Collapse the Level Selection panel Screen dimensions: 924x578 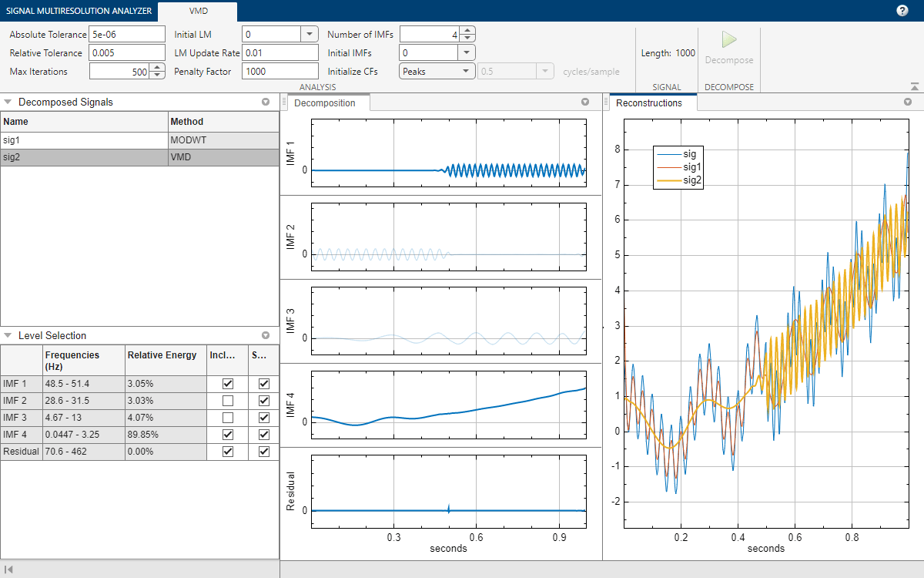[x=8, y=335]
